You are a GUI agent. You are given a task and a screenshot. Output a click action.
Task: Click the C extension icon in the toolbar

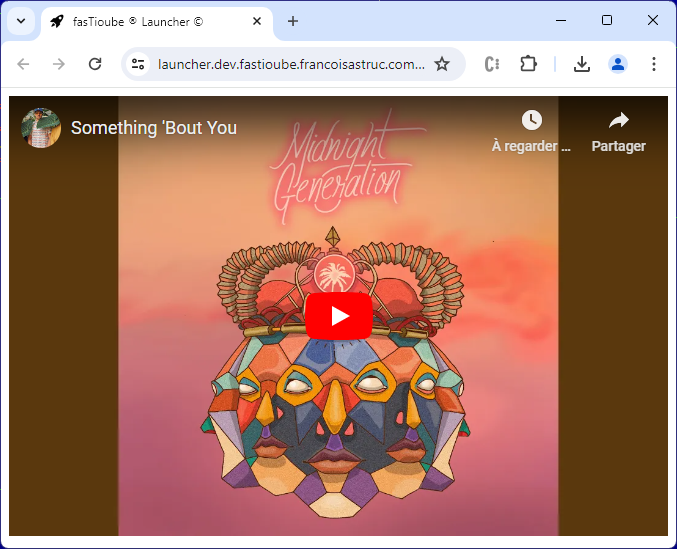click(x=492, y=64)
